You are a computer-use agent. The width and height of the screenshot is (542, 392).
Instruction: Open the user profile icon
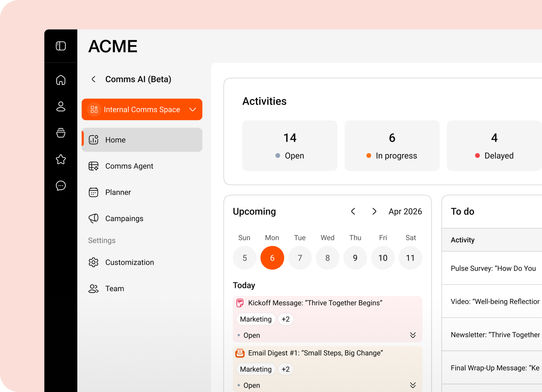(61, 107)
